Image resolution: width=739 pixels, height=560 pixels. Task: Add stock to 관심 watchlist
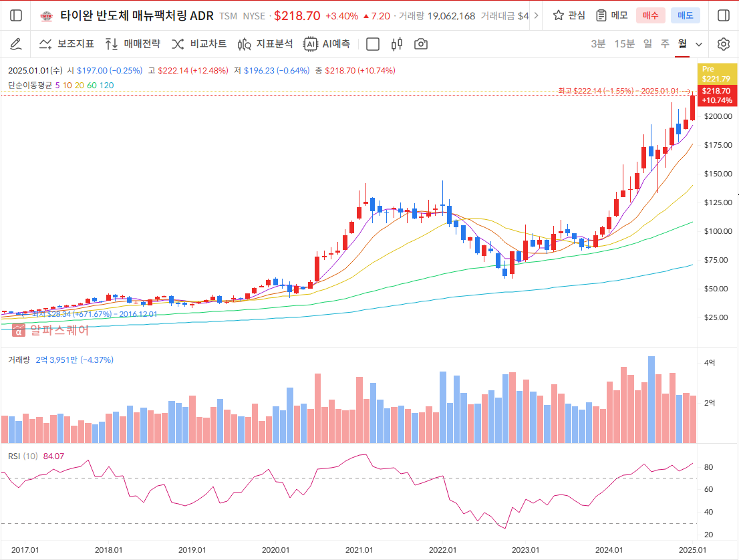[x=569, y=15]
